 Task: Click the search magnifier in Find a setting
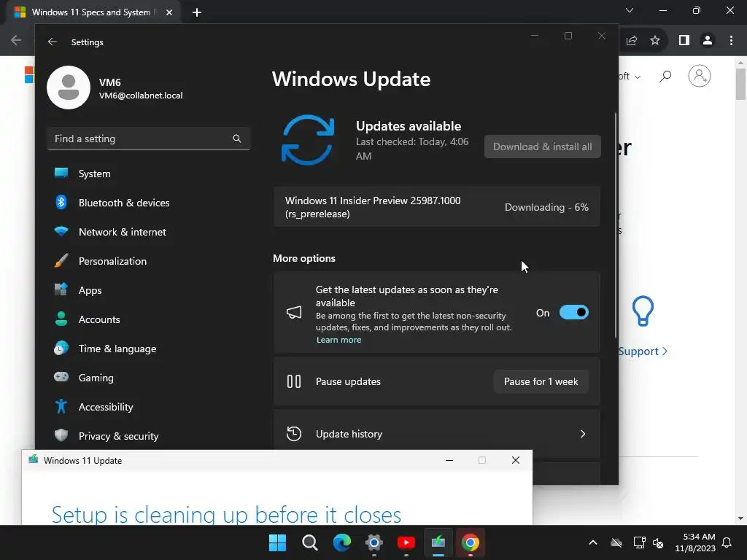click(237, 139)
